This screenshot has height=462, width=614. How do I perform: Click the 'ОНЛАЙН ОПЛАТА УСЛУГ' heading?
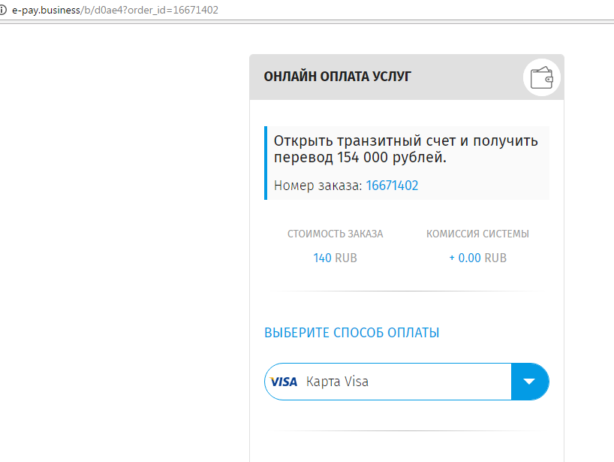(337, 76)
